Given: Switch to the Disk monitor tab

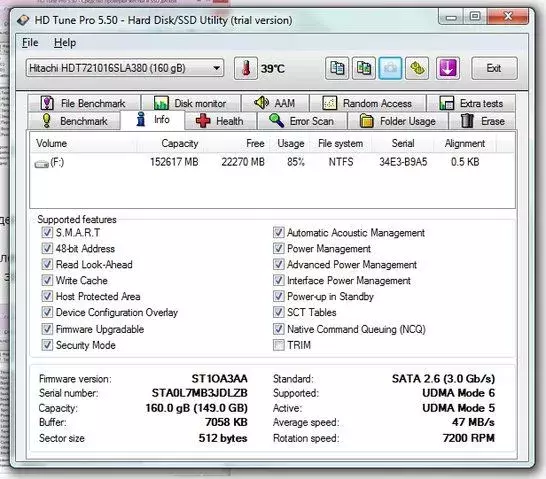Looking at the screenshot, I should [x=191, y=103].
